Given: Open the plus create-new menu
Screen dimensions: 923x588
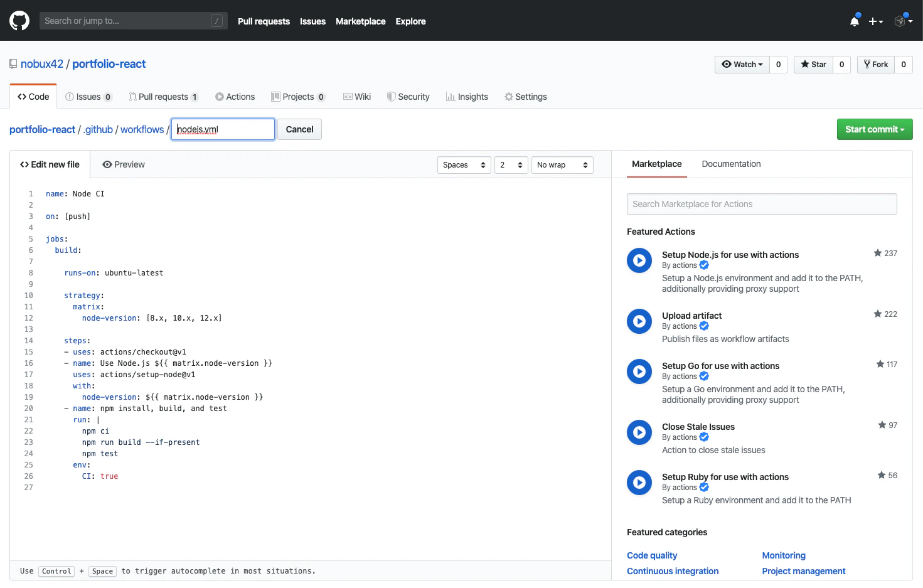Looking at the screenshot, I should 876,21.
